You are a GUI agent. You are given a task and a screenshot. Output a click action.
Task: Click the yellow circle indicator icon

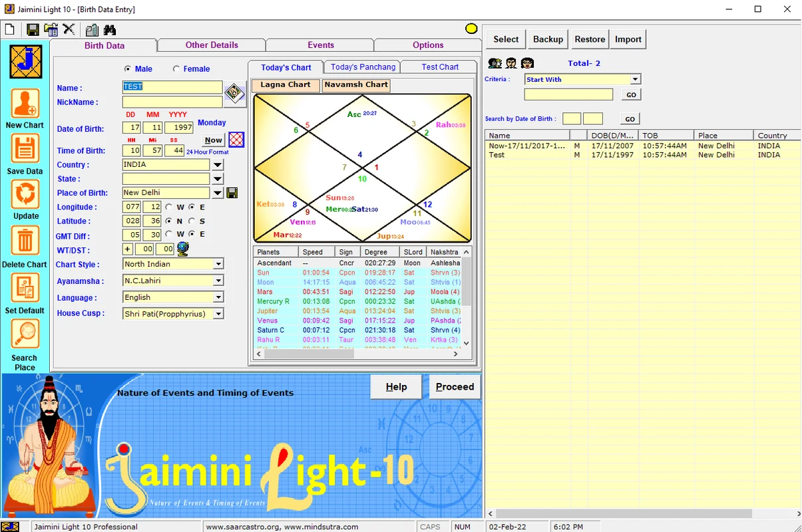(471, 29)
